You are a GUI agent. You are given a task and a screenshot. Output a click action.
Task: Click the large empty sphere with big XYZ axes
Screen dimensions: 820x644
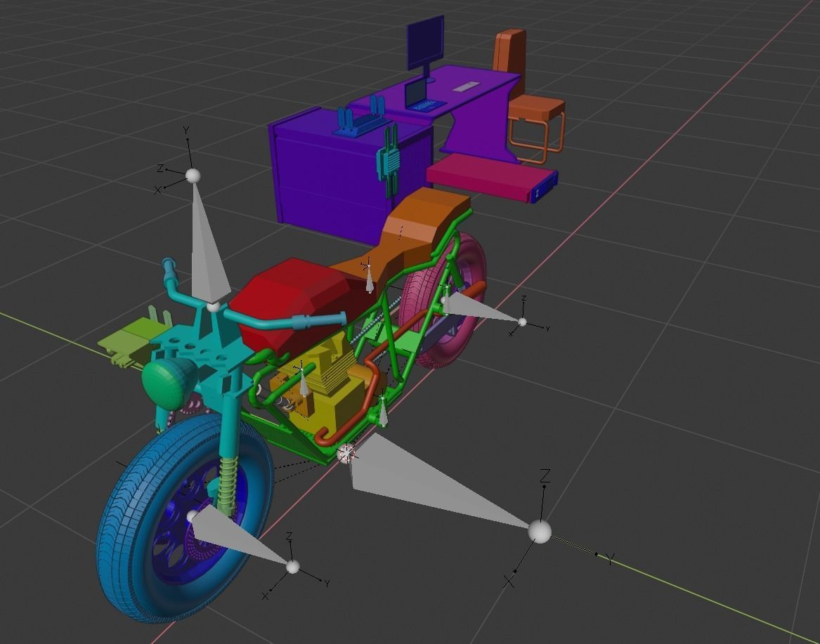540,531
